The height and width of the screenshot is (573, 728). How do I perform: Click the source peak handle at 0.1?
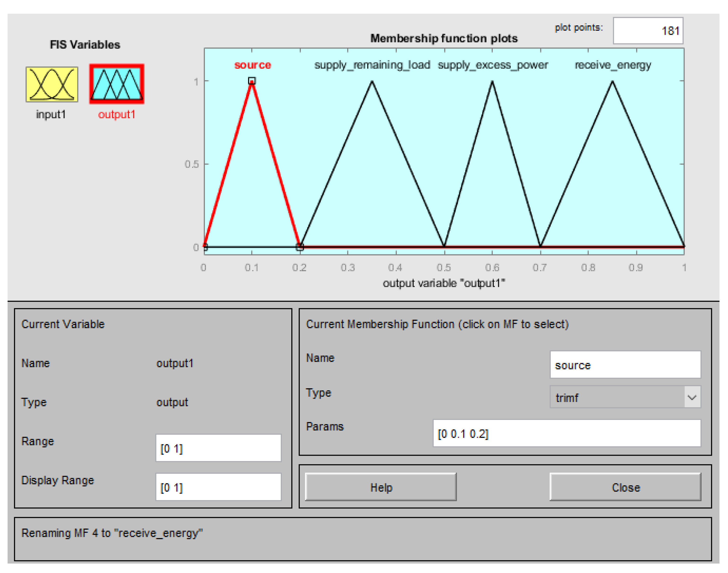tap(252, 80)
